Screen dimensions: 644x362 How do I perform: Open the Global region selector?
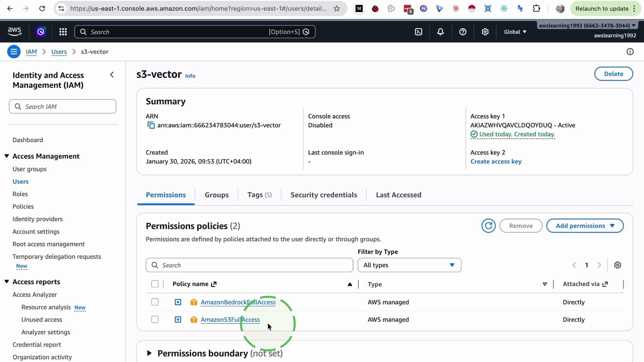pos(515,32)
